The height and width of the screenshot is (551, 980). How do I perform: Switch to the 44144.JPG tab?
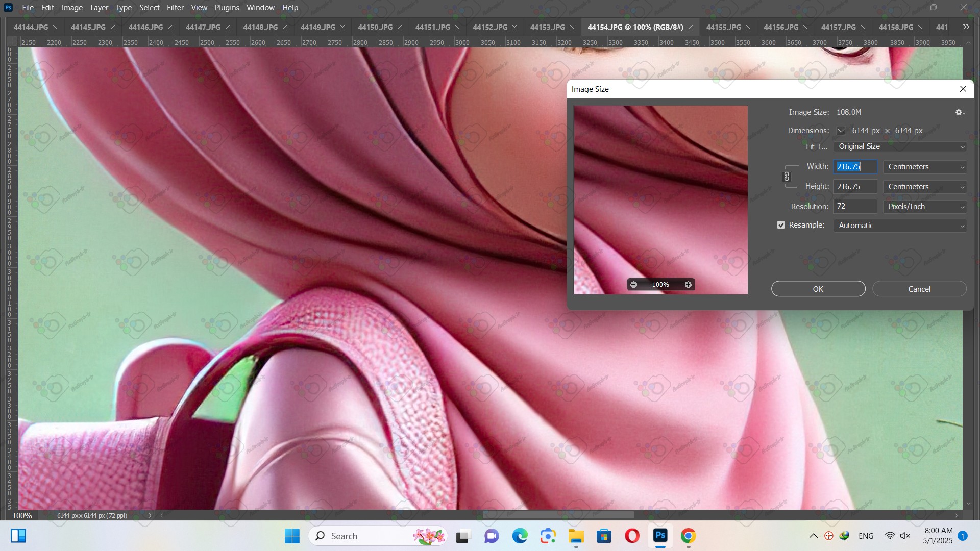(x=31, y=27)
